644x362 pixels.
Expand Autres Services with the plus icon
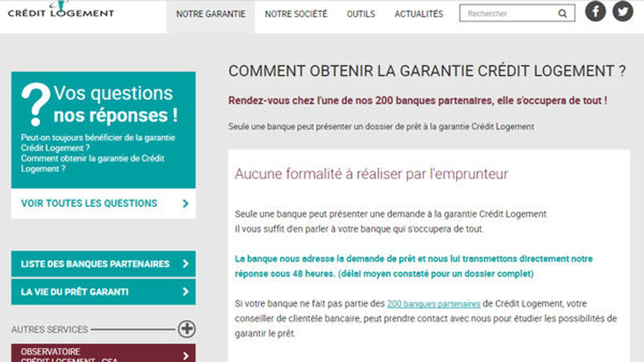coord(187,329)
